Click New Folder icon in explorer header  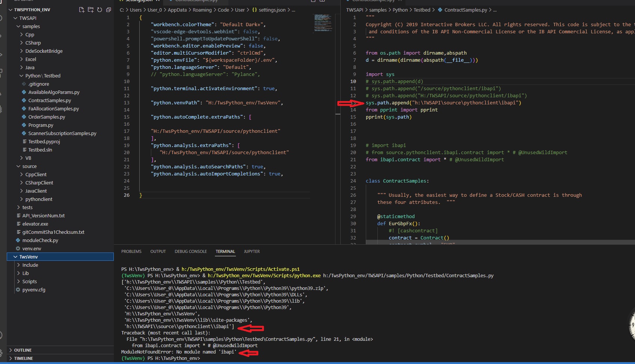pyautogui.click(x=91, y=10)
